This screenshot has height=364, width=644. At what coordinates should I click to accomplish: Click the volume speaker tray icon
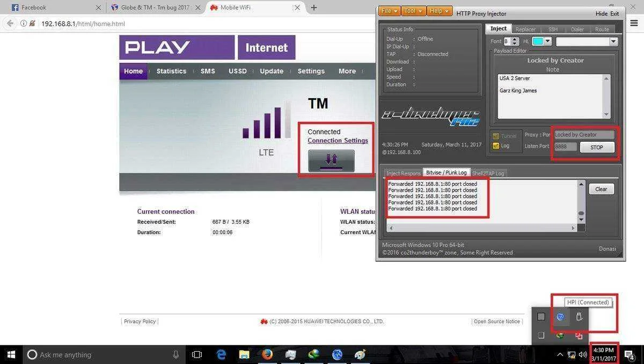[582, 354]
